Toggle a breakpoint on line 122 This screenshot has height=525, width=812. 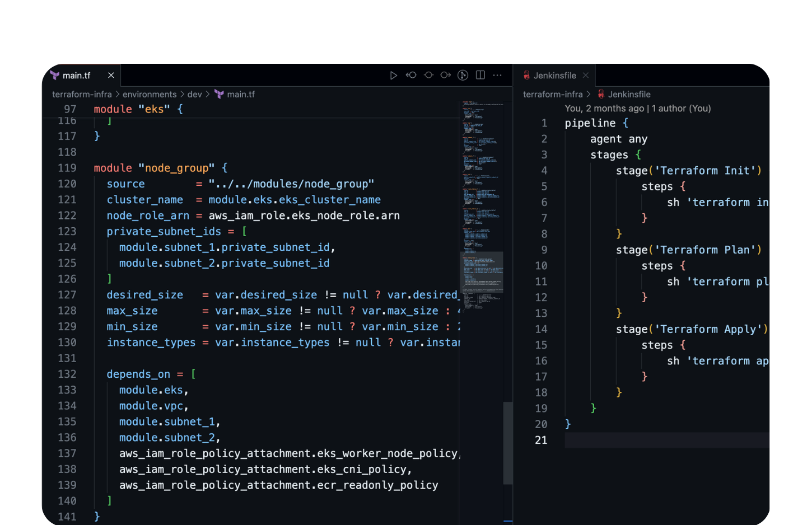pos(53,215)
